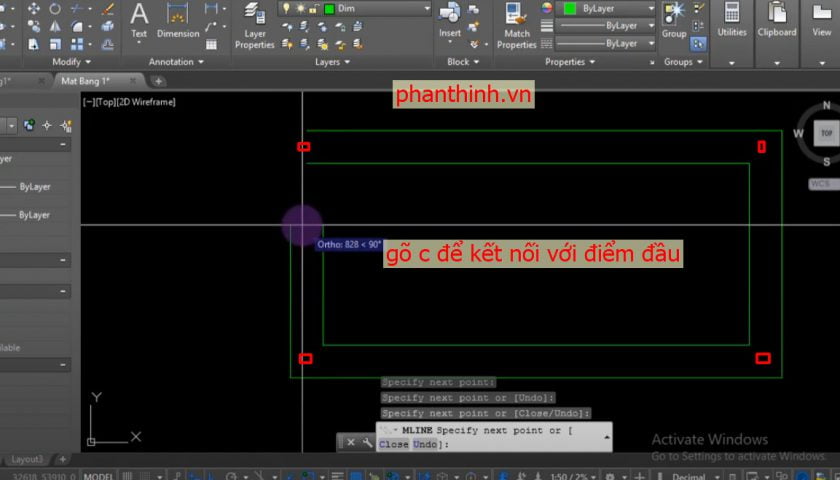The height and width of the screenshot is (480, 840).
Task: Select the Dimension tool
Action: [178, 20]
